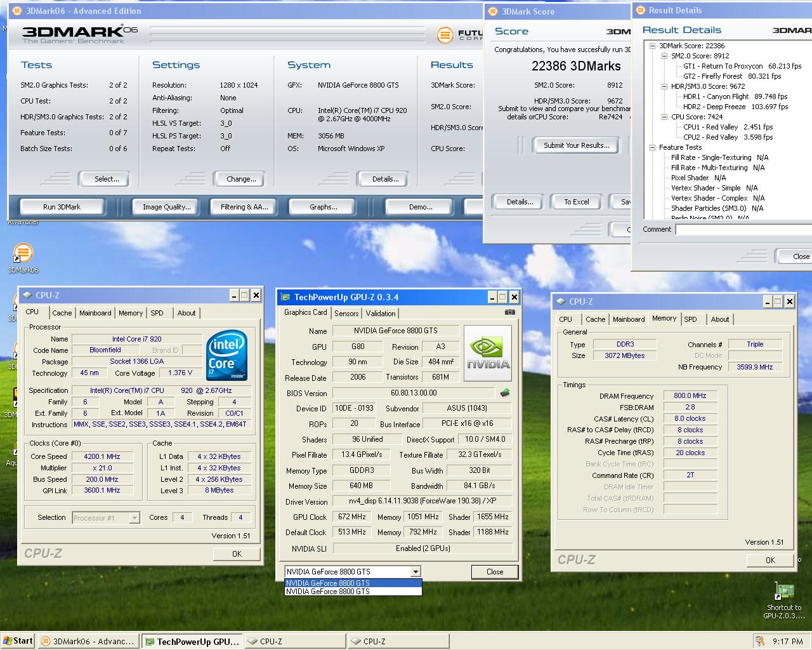This screenshot has width=812, height=650.
Task: Open the Shortcut to GPU-Z desktop icon
Action: [x=785, y=592]
